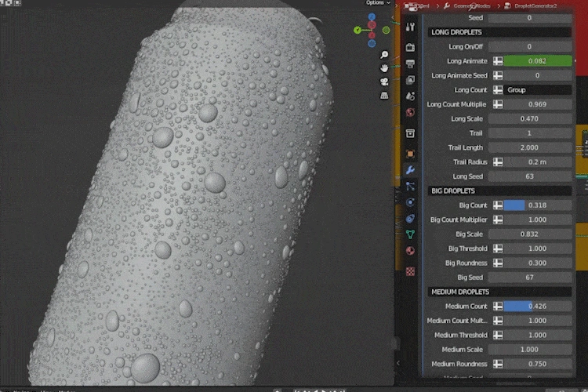This screenshot has height=392, width=588.
Task: Click the pan hand viewport icon
Action: 384,68
